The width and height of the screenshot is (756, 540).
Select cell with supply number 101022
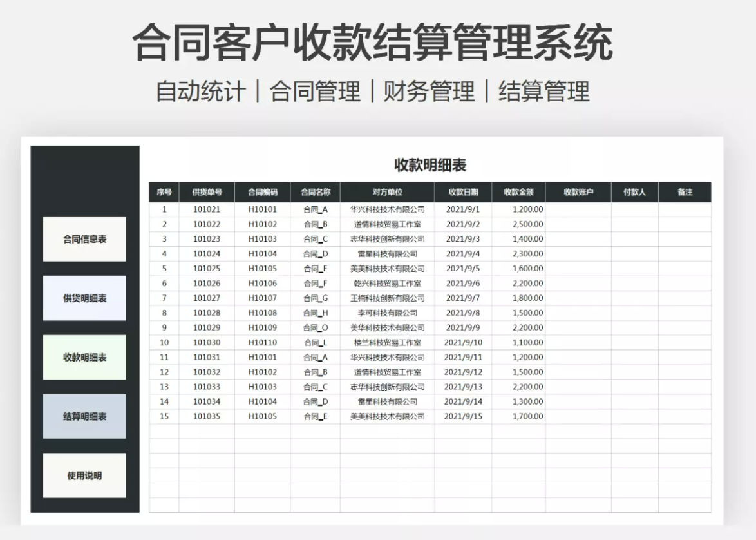click(x=207, y=224)
